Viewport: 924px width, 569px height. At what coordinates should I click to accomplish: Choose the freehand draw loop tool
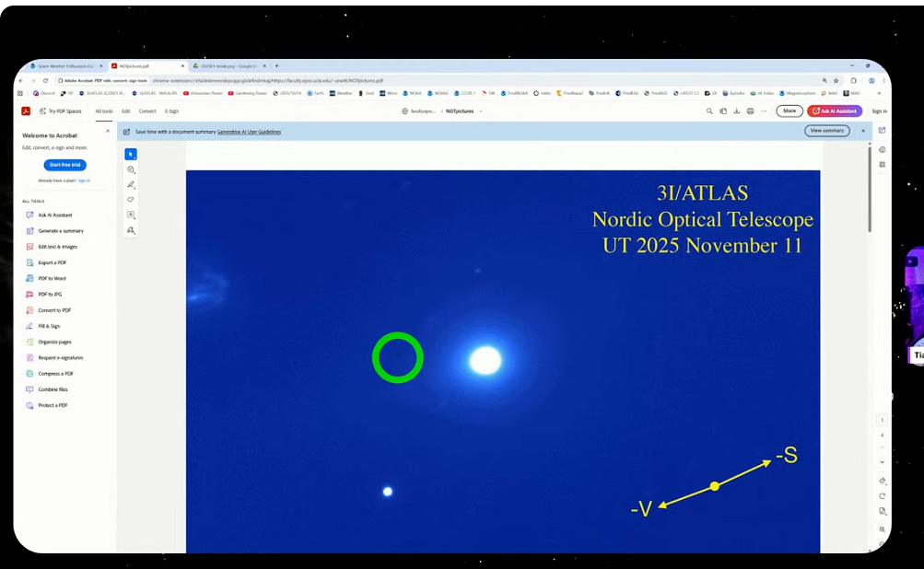tap(131, 200)
